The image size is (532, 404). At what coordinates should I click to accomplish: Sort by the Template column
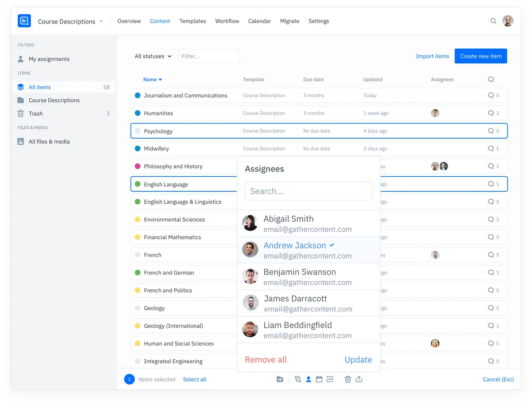[254, 79]
